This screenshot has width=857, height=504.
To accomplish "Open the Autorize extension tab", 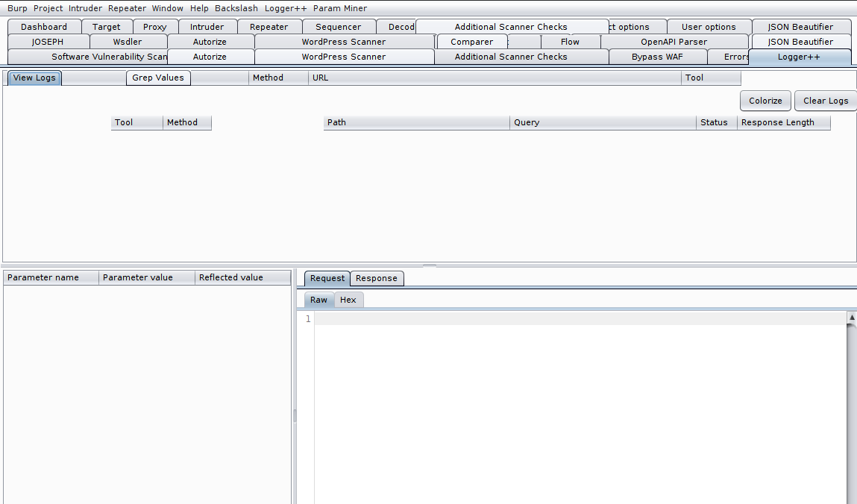I will pyautogui.click(x=210, y=42).
